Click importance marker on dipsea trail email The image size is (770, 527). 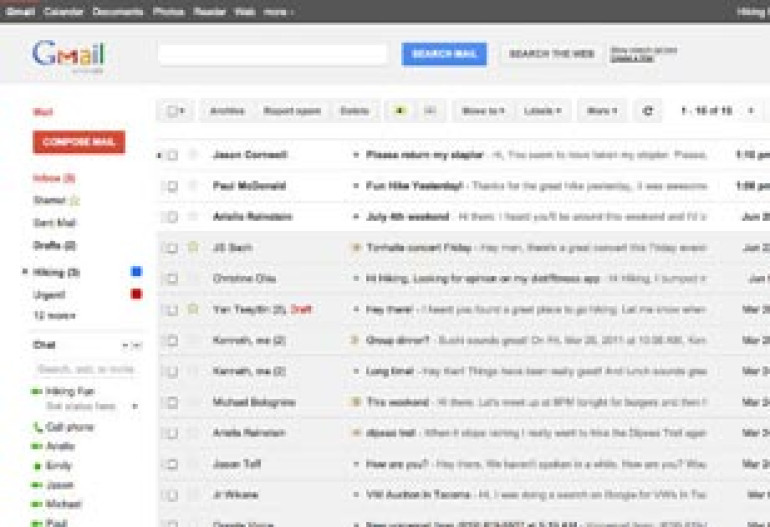(356, 433)
